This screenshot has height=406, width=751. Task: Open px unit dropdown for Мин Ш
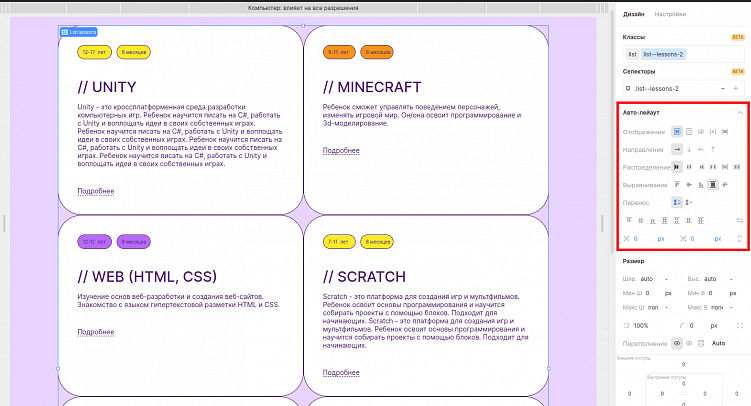(668, 293)
